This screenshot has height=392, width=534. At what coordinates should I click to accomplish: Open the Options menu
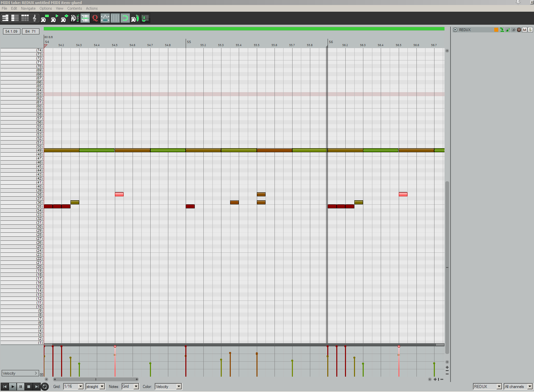tap(46, 8)
